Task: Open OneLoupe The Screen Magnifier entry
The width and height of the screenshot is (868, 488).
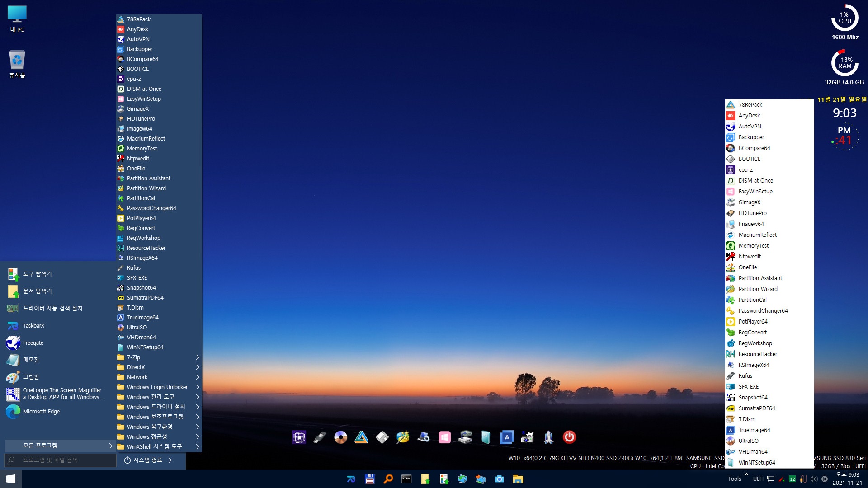Action: coord(58,394)
